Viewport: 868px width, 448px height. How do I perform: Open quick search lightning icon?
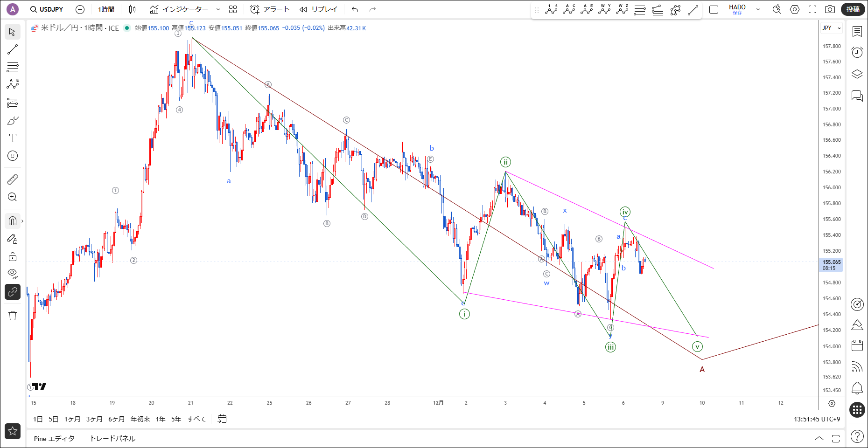pos(777,9)
